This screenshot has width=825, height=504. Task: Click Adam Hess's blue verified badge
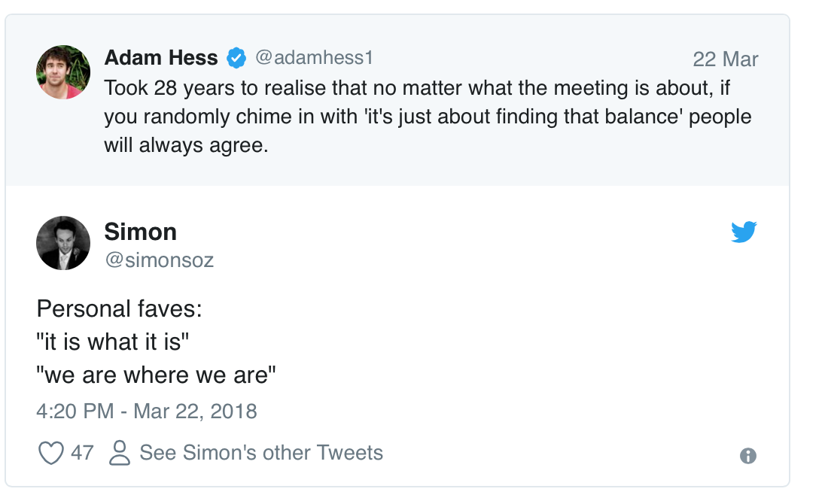[237, 58]
